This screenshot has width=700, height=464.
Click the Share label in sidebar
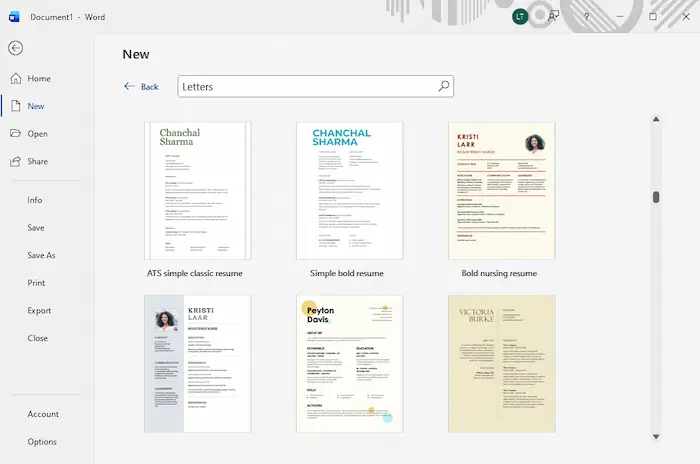pyautogui.click(x=38, y=161)
